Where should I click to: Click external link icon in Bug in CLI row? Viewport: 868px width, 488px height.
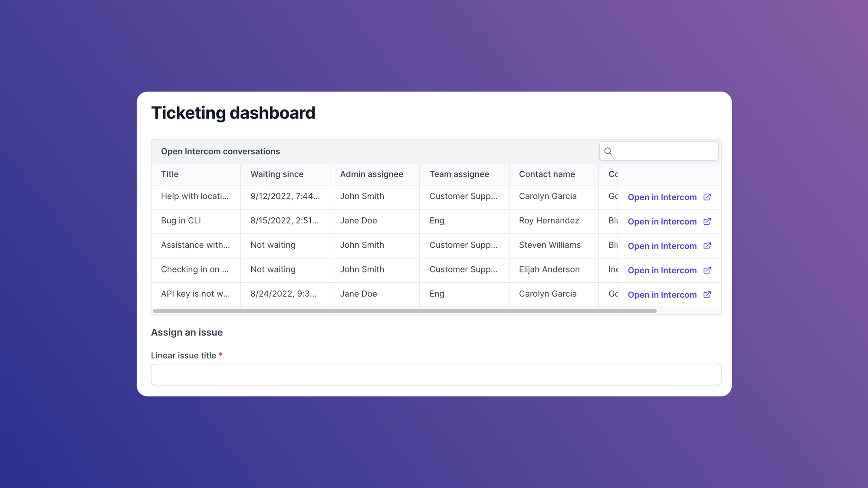707,221
